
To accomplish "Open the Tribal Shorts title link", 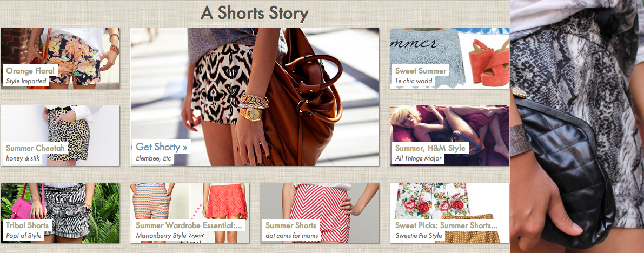I will pyautogui.click(x=27, y=225).
